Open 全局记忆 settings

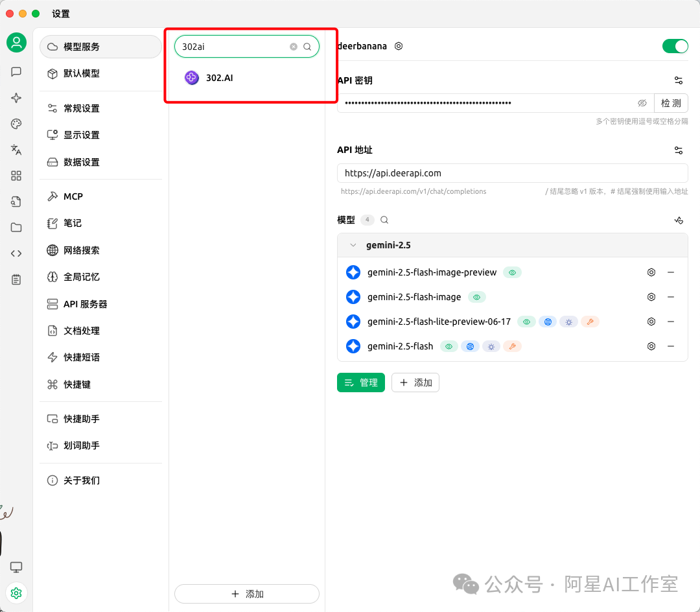(100, 277)
